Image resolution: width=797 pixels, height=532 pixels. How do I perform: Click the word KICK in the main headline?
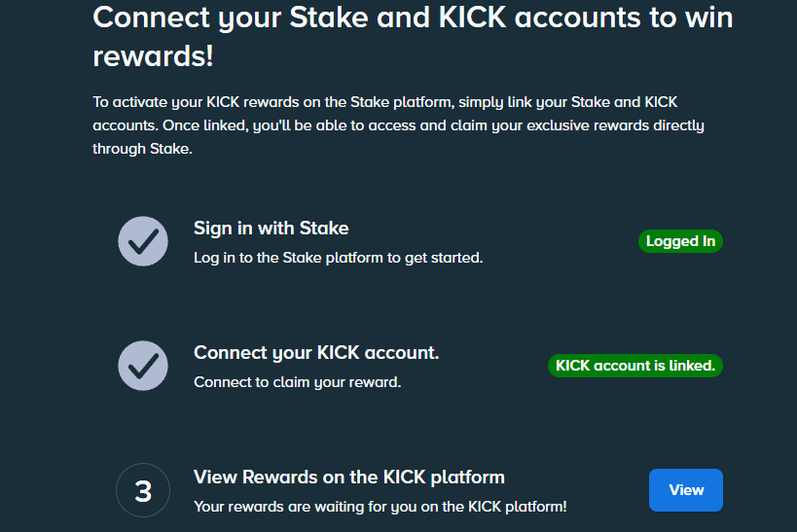coord(472,18)
